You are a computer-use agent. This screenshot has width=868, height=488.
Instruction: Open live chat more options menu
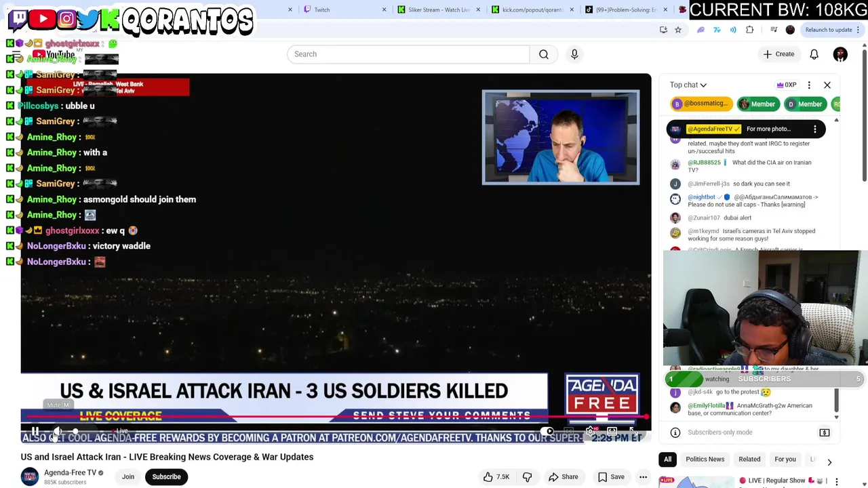[x=809, y=85]
